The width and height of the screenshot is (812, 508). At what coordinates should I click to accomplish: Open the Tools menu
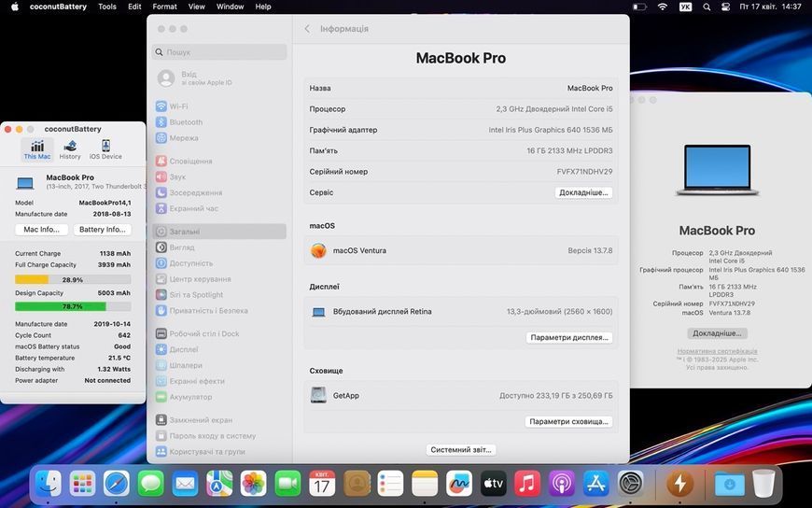pos(107,7)
